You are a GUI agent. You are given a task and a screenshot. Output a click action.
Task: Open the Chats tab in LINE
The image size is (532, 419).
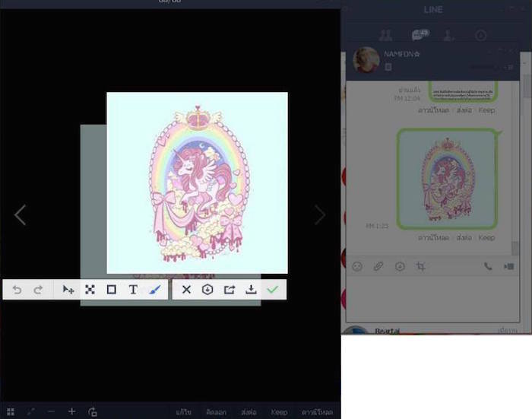[x=420, y=35]
